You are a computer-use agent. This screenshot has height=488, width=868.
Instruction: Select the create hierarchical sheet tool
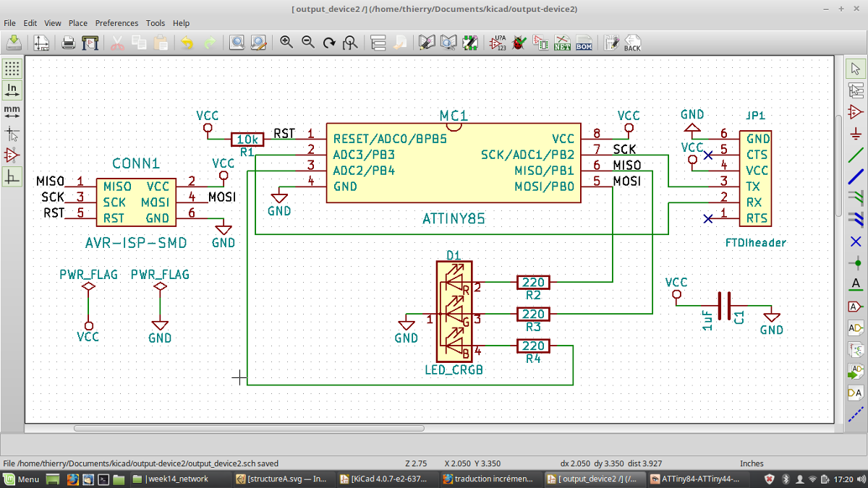[x=856, y=349]
